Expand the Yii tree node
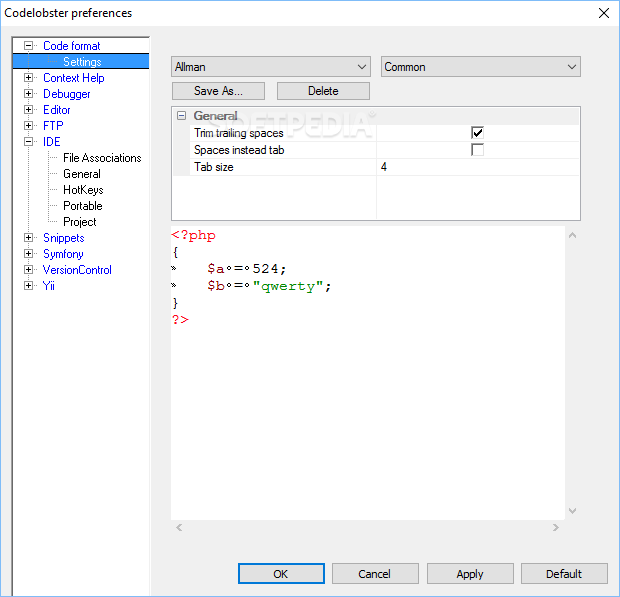Image resolution: width=620 pixels, height=597 pixels. coord(28,285)
